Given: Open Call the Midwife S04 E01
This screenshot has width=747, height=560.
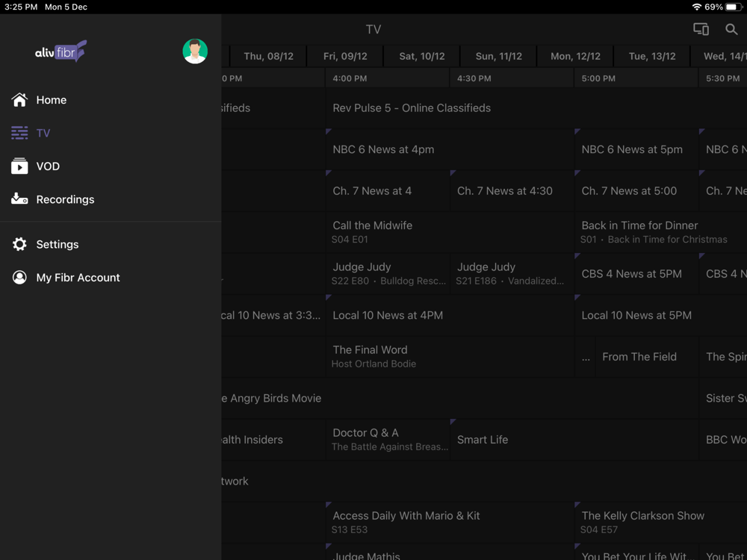Looking at the screenshot, I should coord(450,232).
